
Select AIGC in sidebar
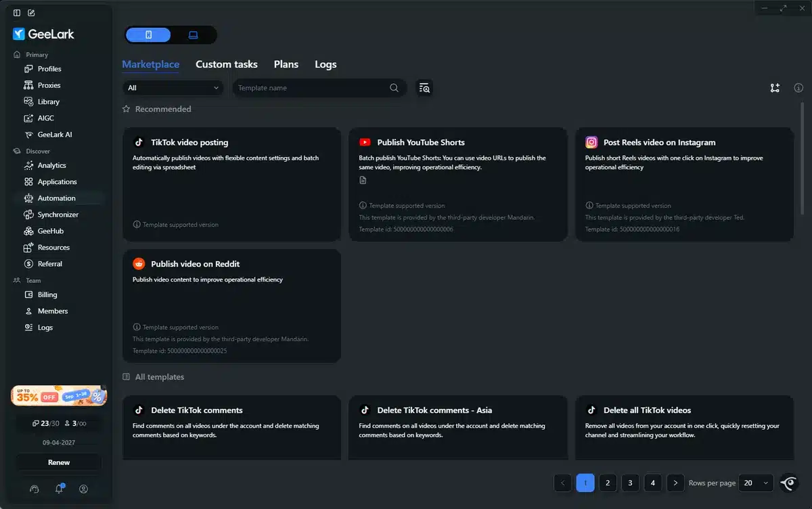tap(45, 118)
